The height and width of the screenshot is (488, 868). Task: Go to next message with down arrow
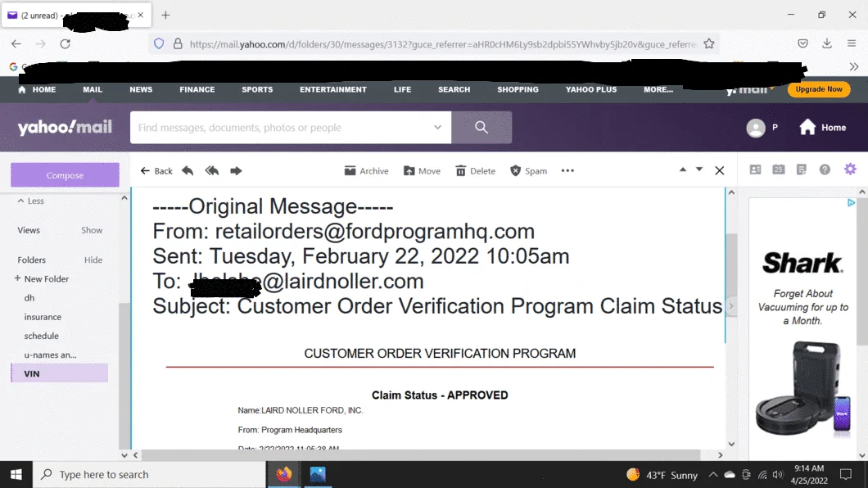pos(699,169)
